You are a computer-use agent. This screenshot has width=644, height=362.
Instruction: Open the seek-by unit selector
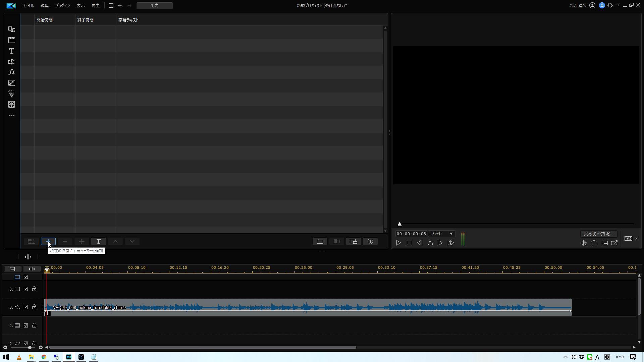click(430, 243)
